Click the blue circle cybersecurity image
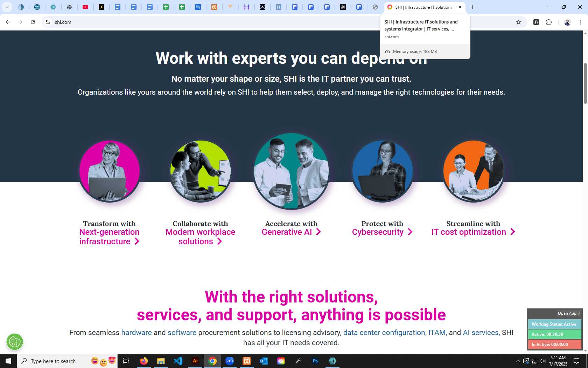Screen dimensions: 588x368 (x=382, y=171)
